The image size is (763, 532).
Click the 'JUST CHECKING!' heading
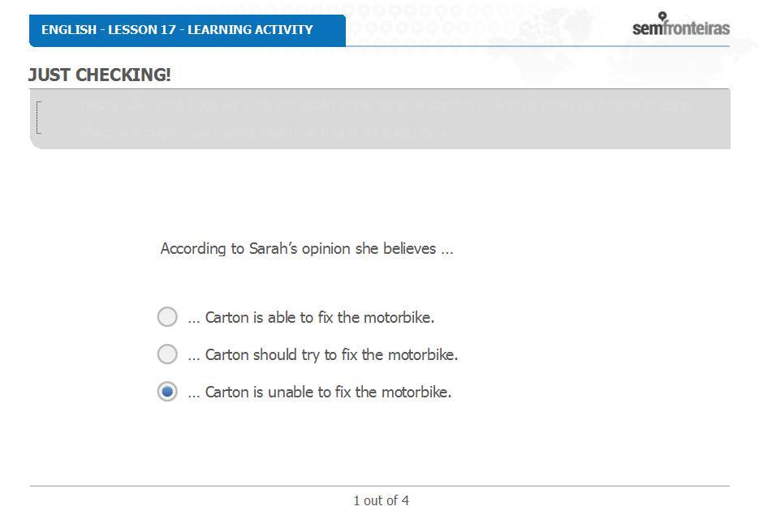100,75
